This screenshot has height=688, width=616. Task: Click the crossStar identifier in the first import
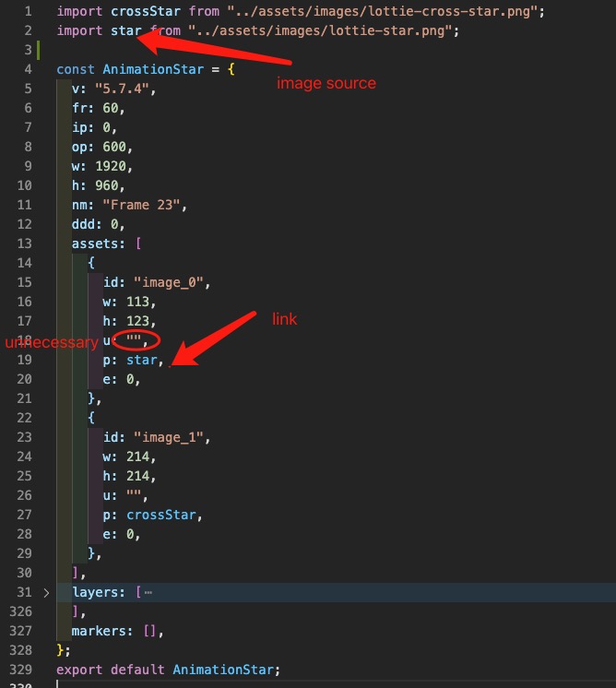click(145, 11)
